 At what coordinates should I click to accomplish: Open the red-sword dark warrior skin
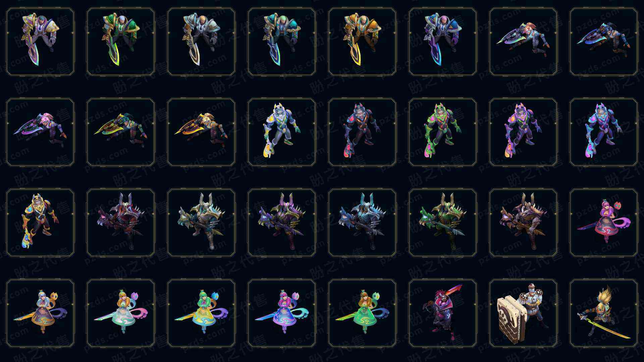click(x=443, y=313)
